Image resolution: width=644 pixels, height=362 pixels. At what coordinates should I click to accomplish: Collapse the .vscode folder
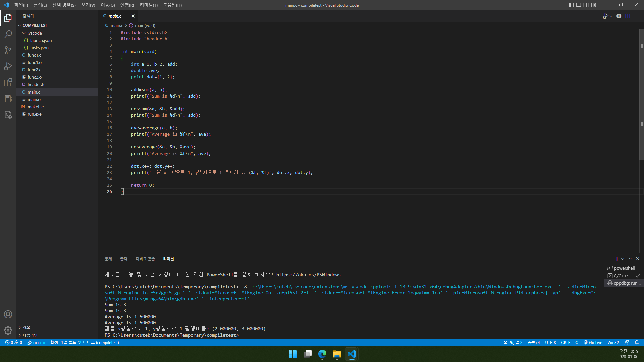click(x=57, y=33)
